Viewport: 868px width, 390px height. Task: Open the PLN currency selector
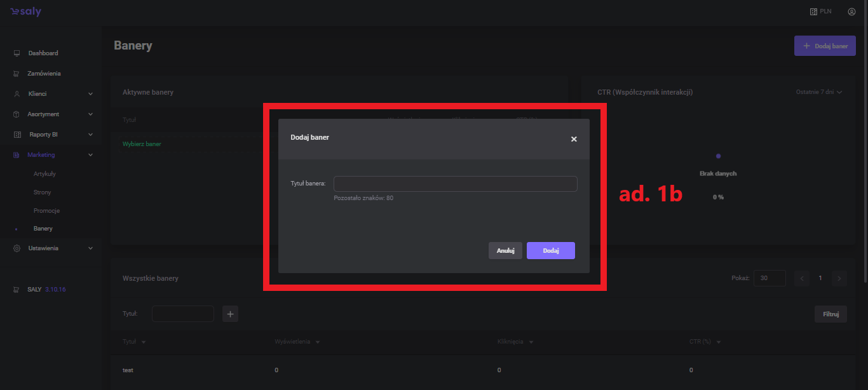[820, 11]
